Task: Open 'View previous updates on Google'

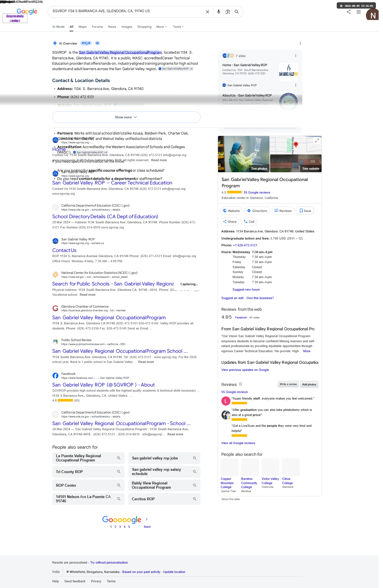Action: coord(245,370)
